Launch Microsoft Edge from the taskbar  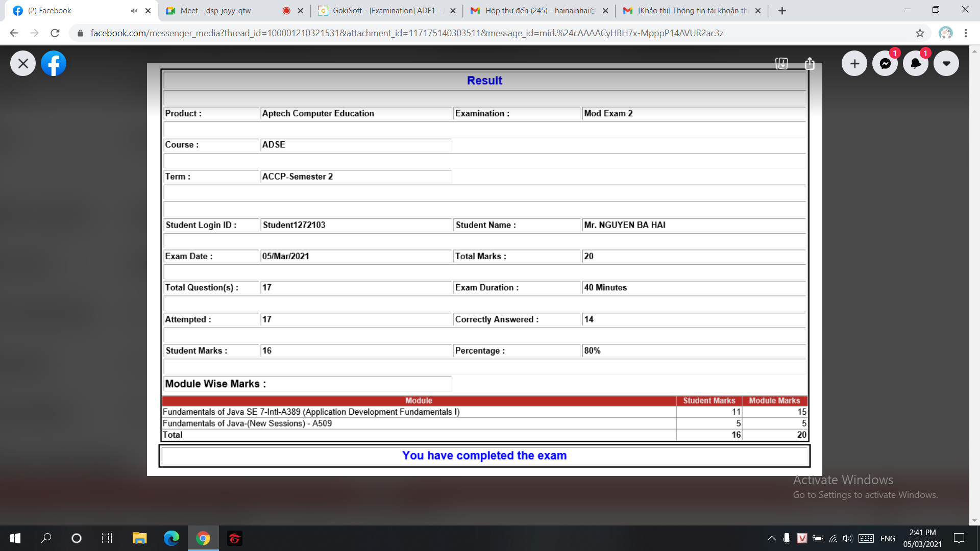pyautogui.click(x=171, y=538)
